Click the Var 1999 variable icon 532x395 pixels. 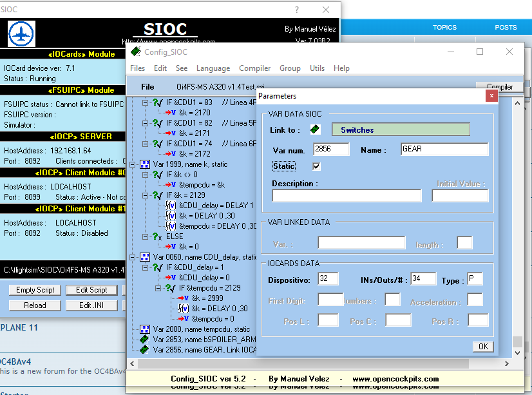[144, 165]
